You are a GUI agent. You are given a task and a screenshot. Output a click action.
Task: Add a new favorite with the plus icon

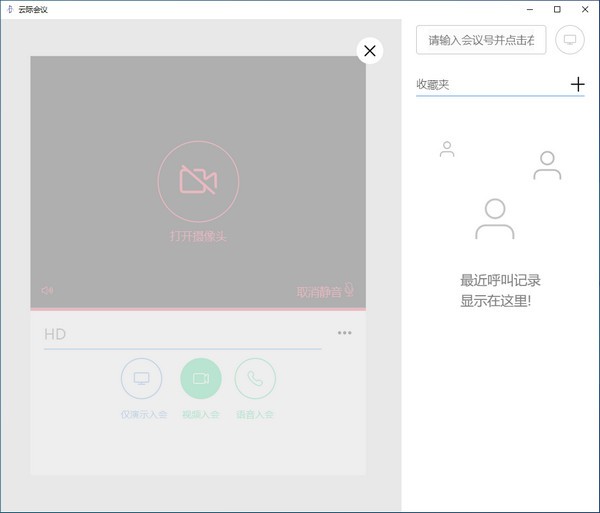pyautogui.click(x=577, y=85)
